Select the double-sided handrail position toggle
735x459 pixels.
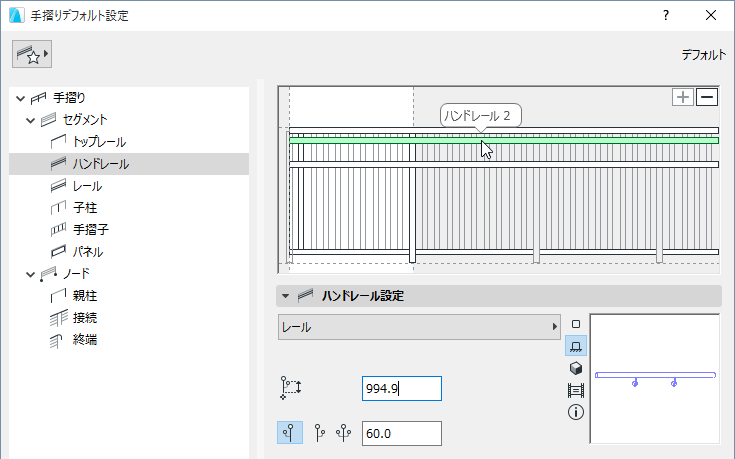[344, 433]
